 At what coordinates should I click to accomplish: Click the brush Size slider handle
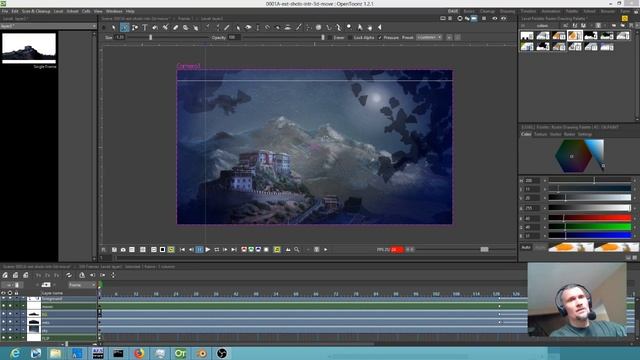point(151,37)
